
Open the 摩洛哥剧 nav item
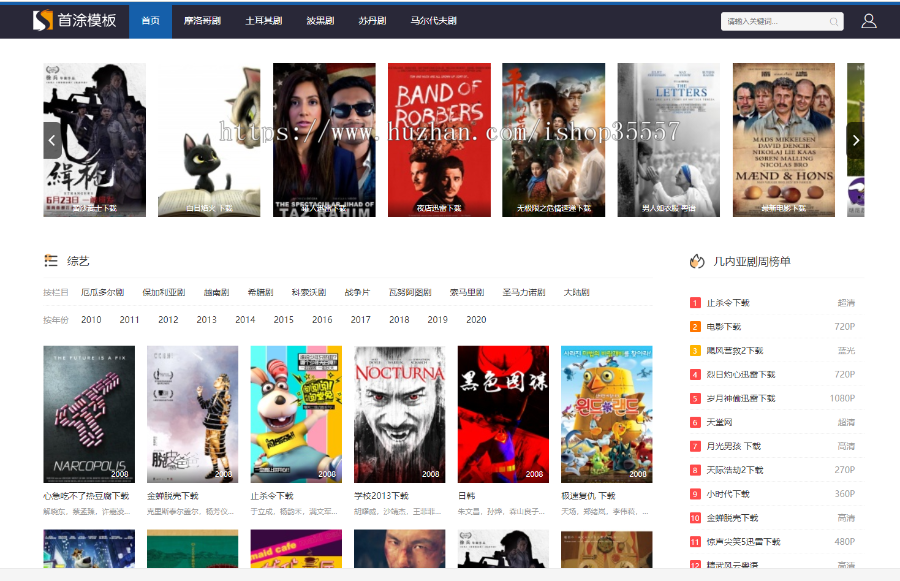202,21
